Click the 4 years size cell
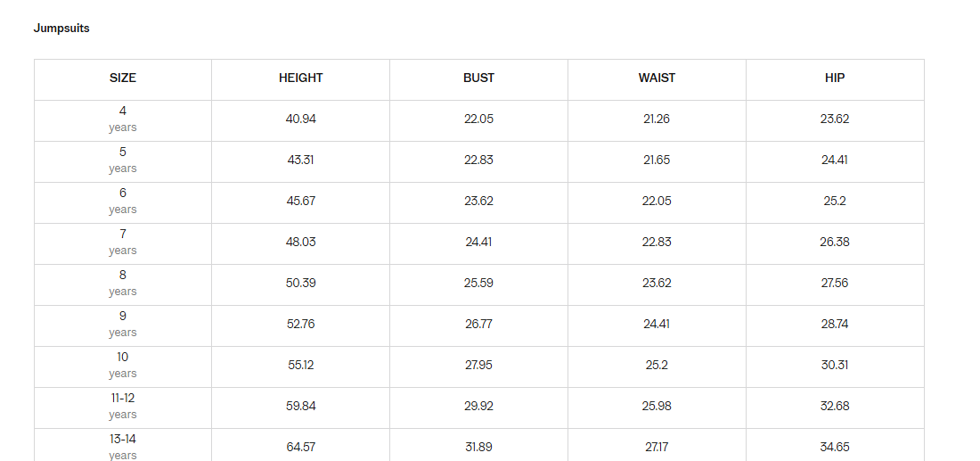980x461 pixels. (x=123, y=119)
